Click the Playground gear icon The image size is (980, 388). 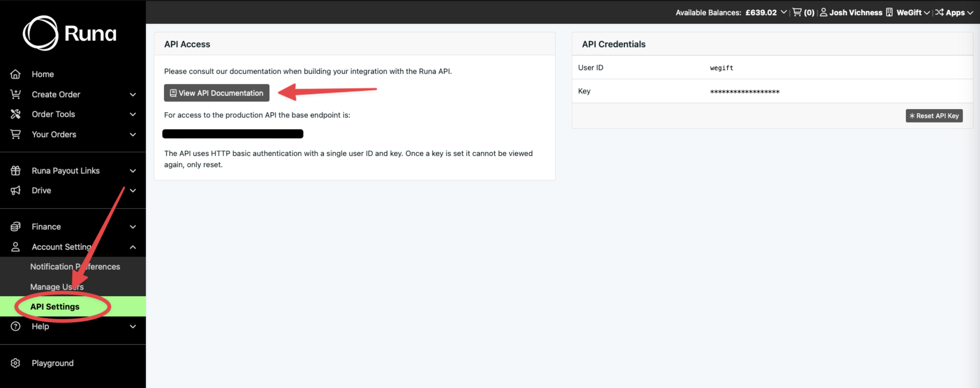click(15, 363)
